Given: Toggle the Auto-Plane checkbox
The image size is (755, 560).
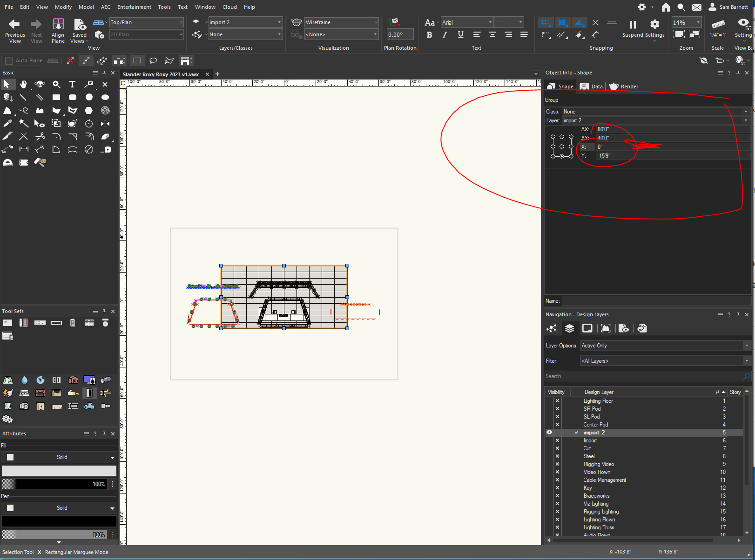Looking at the screenshot, I should [x=9, y=60].
